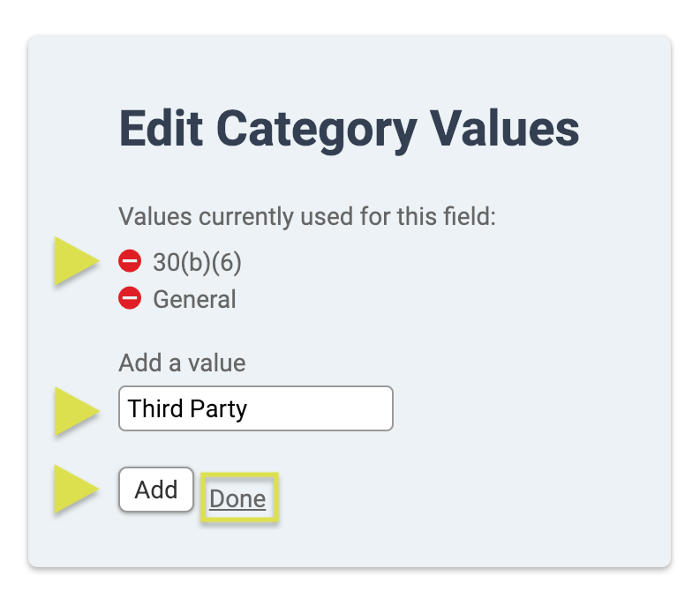Screen dimensions: 700x606
Task: Click the Done link
Action: (237, 498)
